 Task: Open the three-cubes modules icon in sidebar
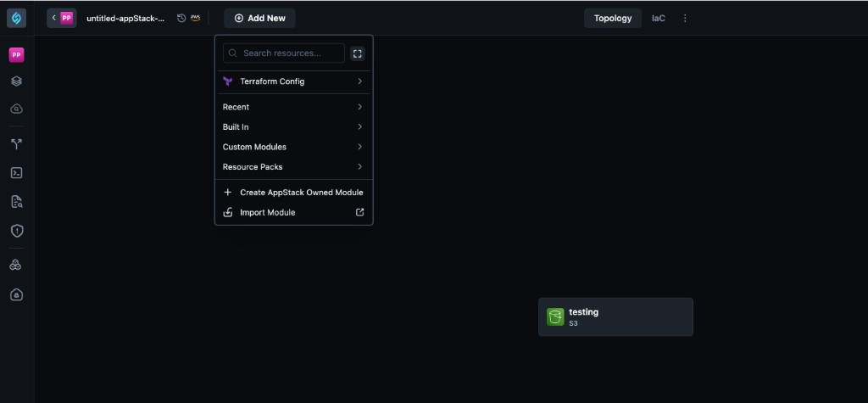pos(17,266)
